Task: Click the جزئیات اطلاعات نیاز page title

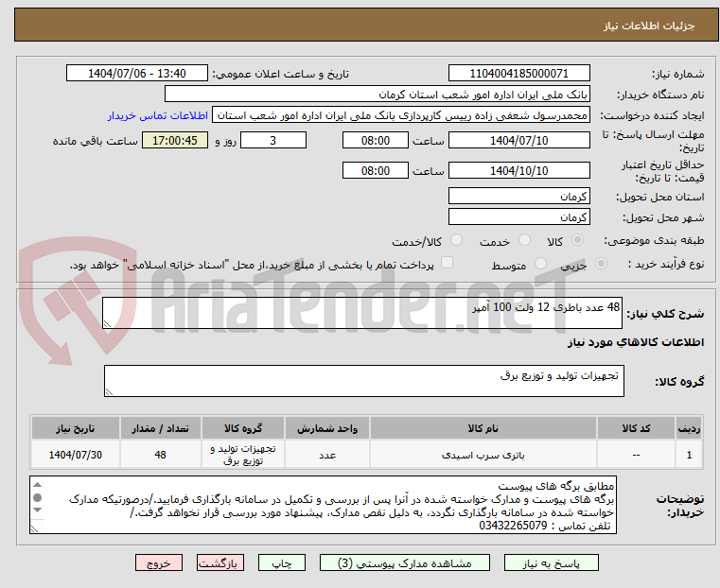Action: pos(649,26)
